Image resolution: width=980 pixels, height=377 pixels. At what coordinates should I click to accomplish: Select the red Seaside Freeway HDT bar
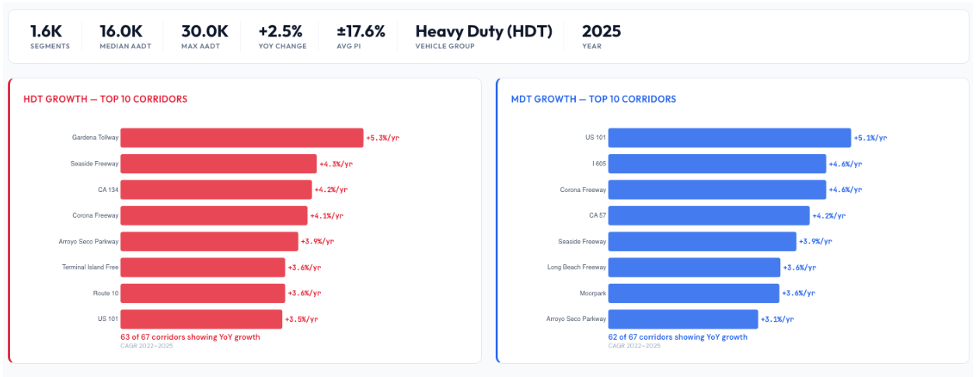point(218,164)
